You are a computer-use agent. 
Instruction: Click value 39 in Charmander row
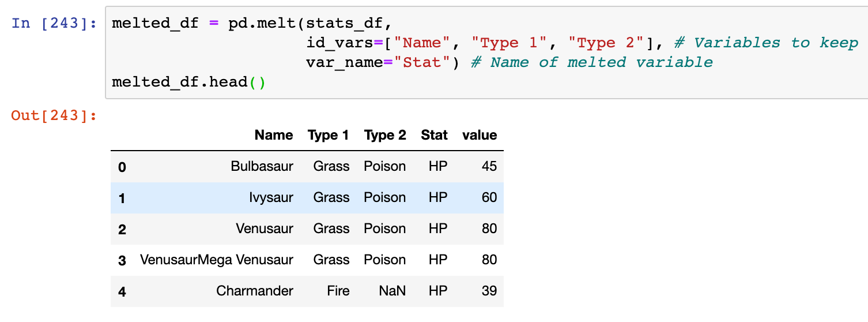pyautogui.click(x=489, y=291)
